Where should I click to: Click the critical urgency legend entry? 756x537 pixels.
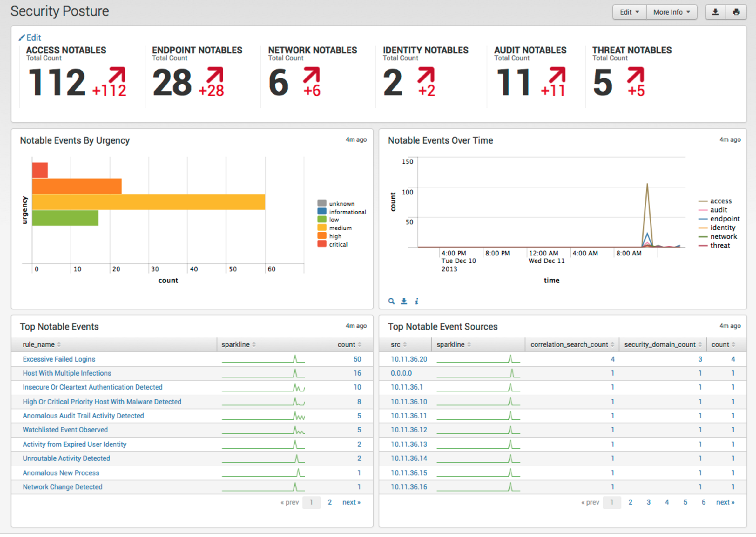point(333,244)
